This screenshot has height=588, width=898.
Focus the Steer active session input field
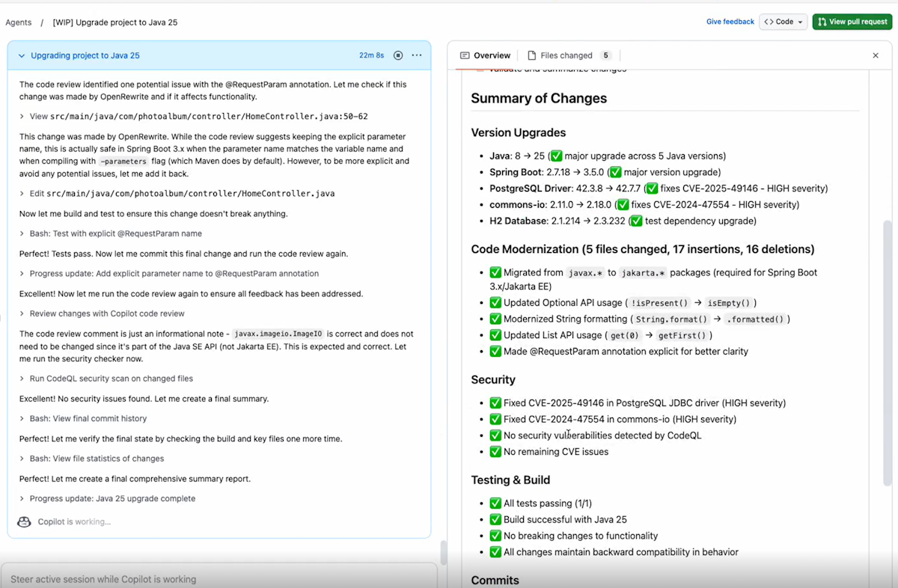tap(217, 579)
